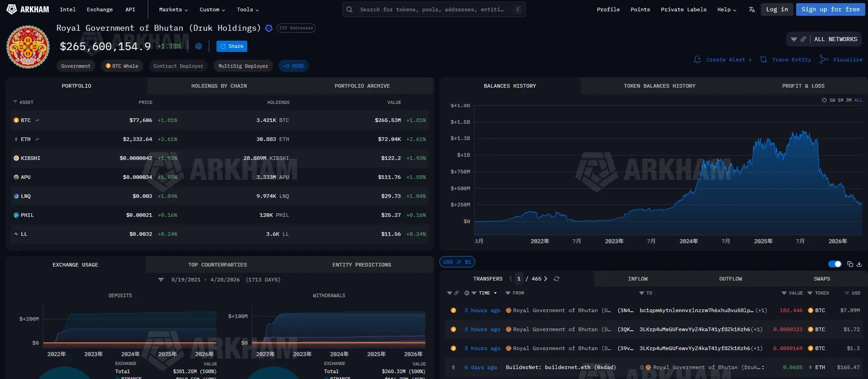Open the Tools dropdown menu

(x=248, y=9)
